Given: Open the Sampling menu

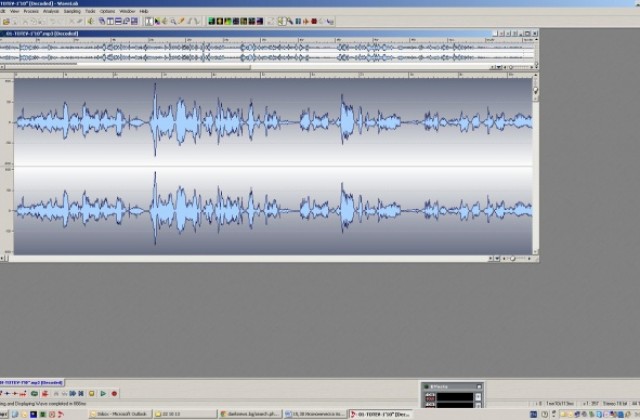Looking at the screenshot, I should (72, 11).
